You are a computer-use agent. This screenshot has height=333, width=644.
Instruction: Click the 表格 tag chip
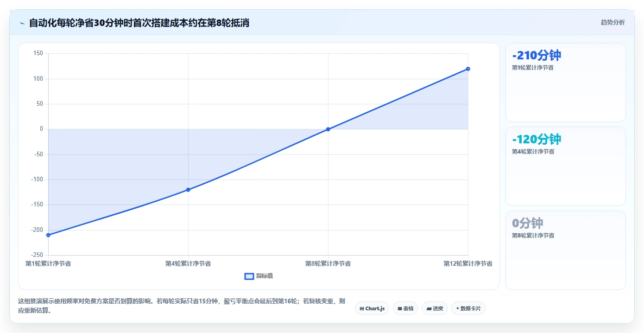(x=405, y=308)
